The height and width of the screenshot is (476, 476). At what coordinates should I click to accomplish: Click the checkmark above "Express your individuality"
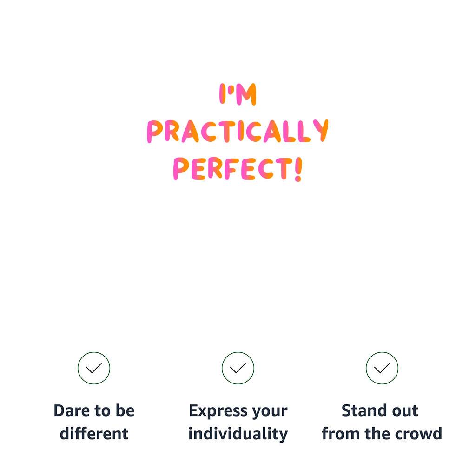[x=238, y=368]
